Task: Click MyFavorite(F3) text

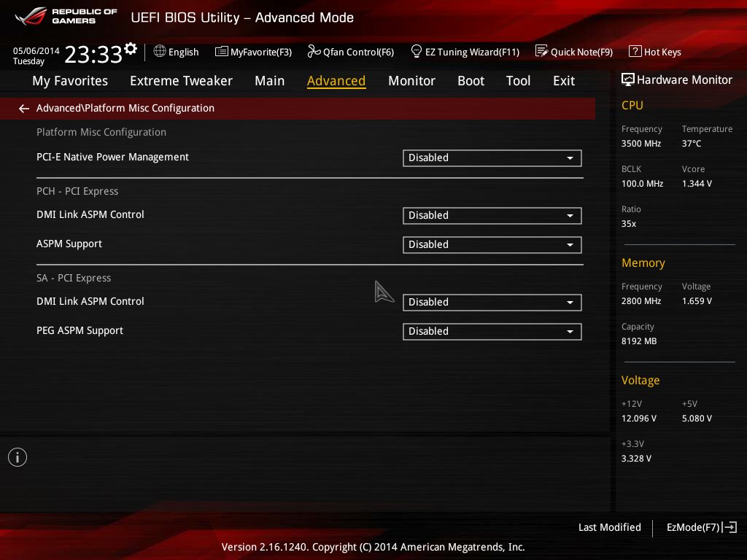Action: pos(261,52)
